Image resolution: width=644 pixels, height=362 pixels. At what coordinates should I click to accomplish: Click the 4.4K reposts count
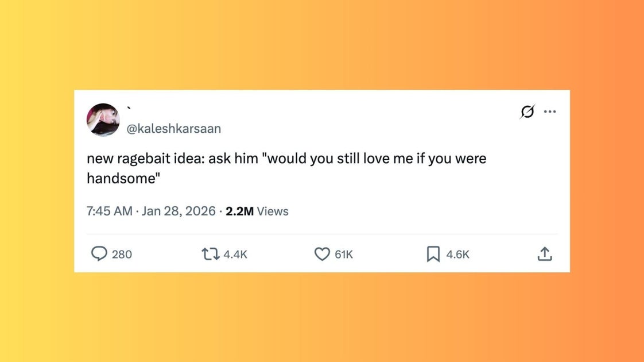[235, 254]
